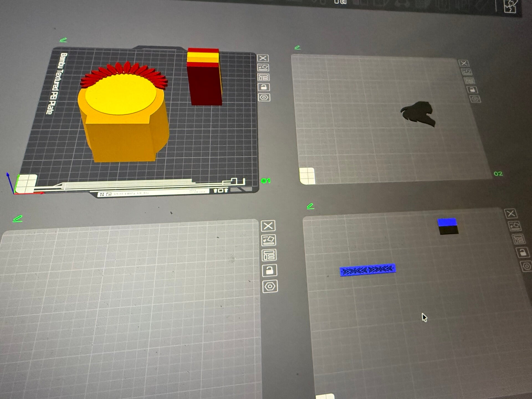Toggle the lock on plate 01
This screenshot has width=532, height=399.
[264, 87]
